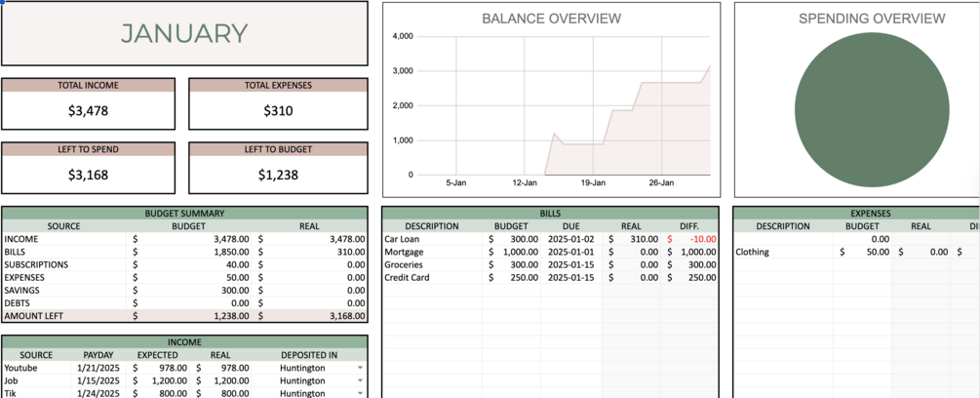
Task: Click the BALANCE OVERVIEW chart title
Action: (x=551, y=19)
